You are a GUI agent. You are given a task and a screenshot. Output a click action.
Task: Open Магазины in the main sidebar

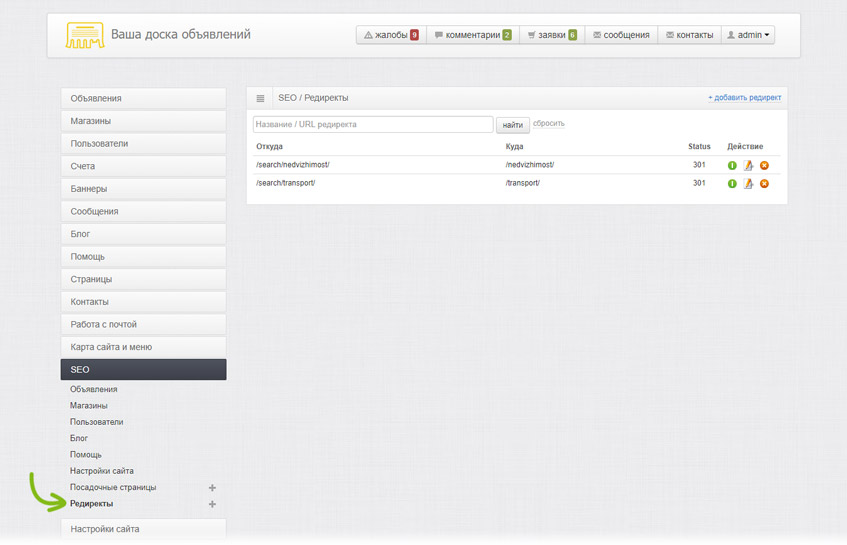coord(143,121)
